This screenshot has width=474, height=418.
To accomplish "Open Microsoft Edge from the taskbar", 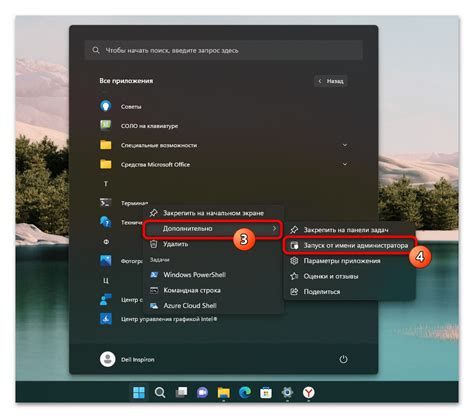I will tap(245, 393).
